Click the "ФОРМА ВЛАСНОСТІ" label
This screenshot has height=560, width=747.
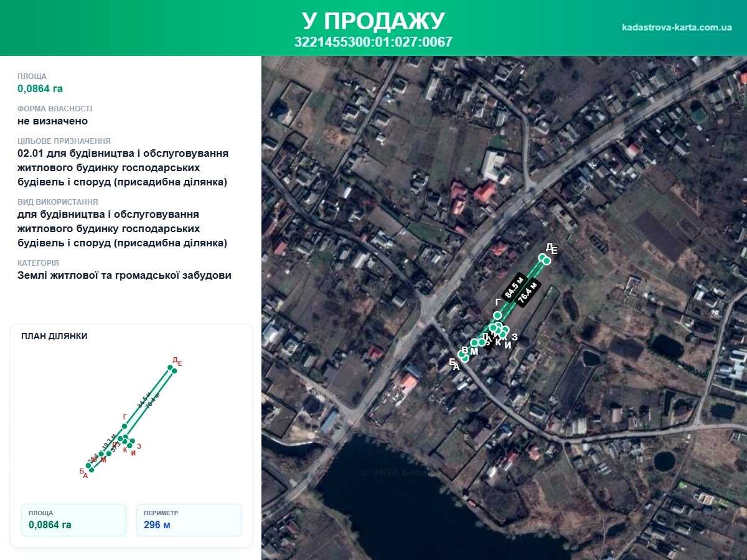click(x=55, y=109)
